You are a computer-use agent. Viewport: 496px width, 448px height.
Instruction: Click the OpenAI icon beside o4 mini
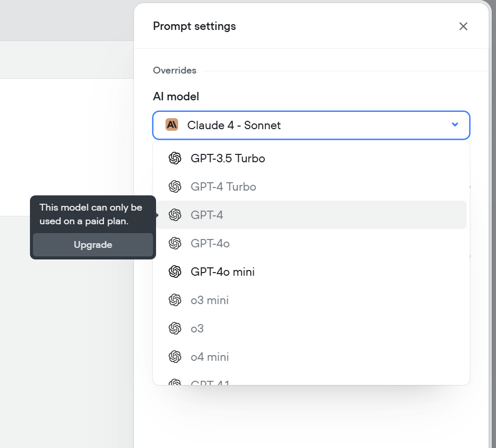(x=175, y=357)
